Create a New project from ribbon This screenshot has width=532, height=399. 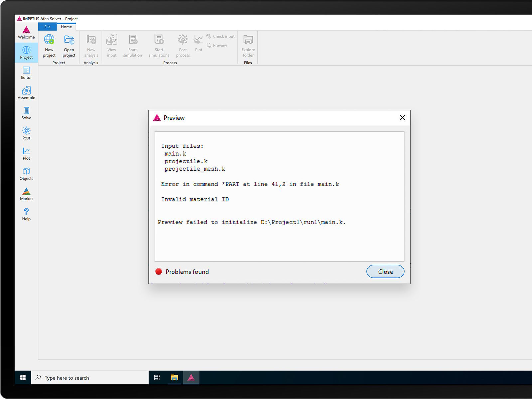pyautogui.click(x=49, y=46)
